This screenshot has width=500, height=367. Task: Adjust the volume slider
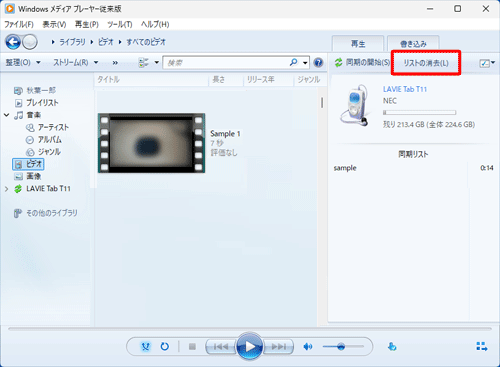343,347
